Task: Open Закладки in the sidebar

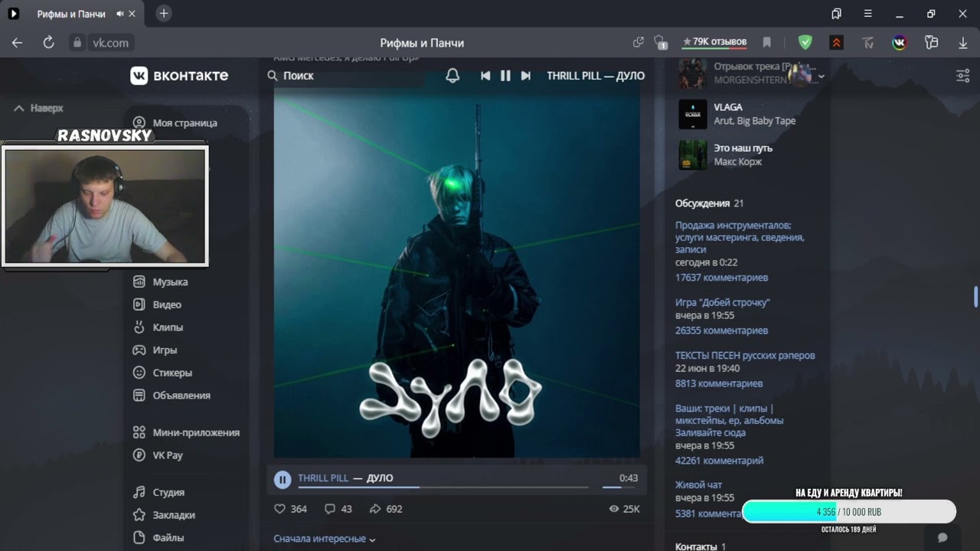Action: 164,515
